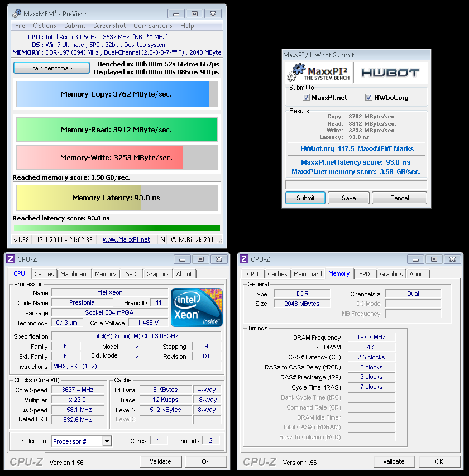Viewport: 469px width, 476px height.
Task: Click the Memory-Read 3912 MByte/sec bar
Action: click(x=117, y=129)
